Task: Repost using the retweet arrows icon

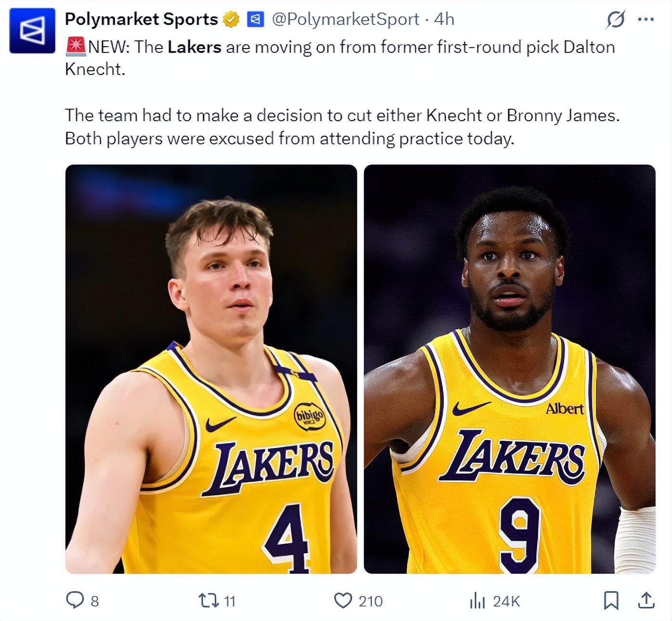Action: click(x=209, y=600)
